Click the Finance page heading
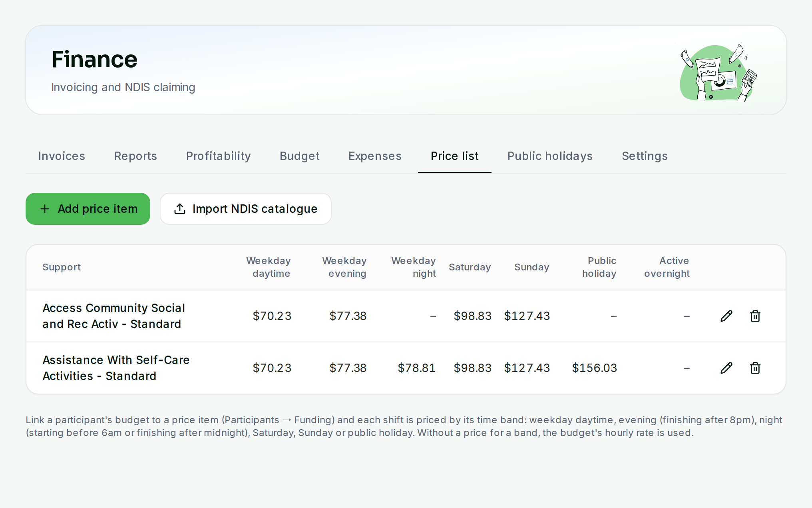 point(95,60)
